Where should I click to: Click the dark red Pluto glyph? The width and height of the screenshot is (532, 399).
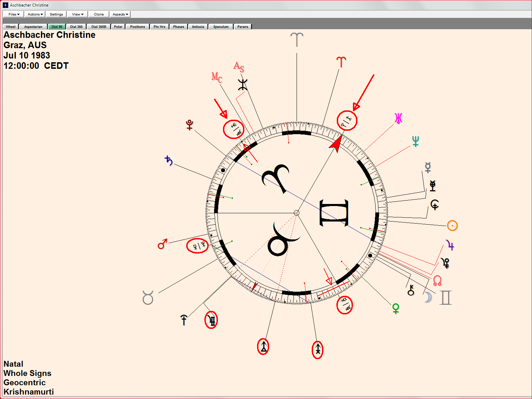click(189, 125)
